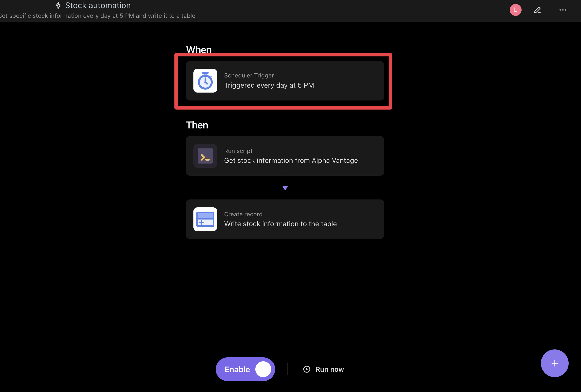
Task: Click the Write stock information record step
Action: point(285,219)
